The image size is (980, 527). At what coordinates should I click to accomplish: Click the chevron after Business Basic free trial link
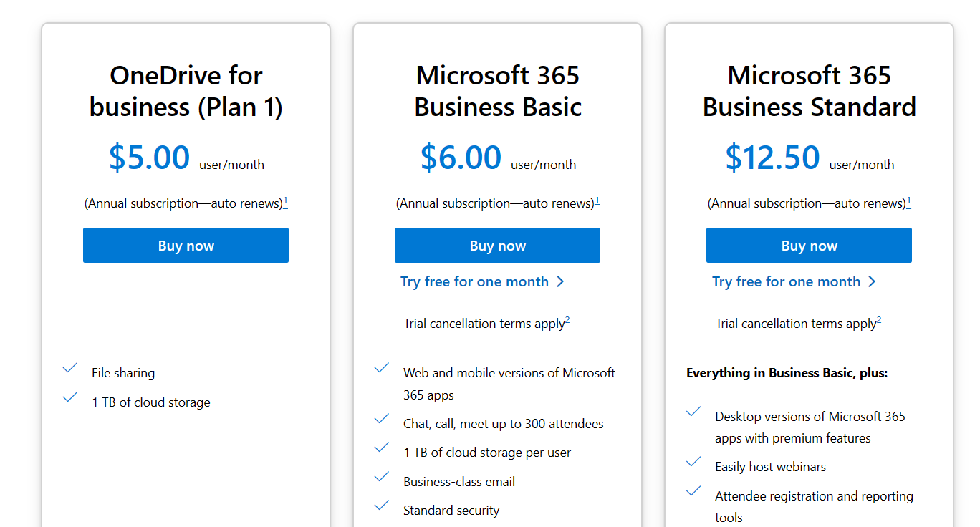point(560,281)
